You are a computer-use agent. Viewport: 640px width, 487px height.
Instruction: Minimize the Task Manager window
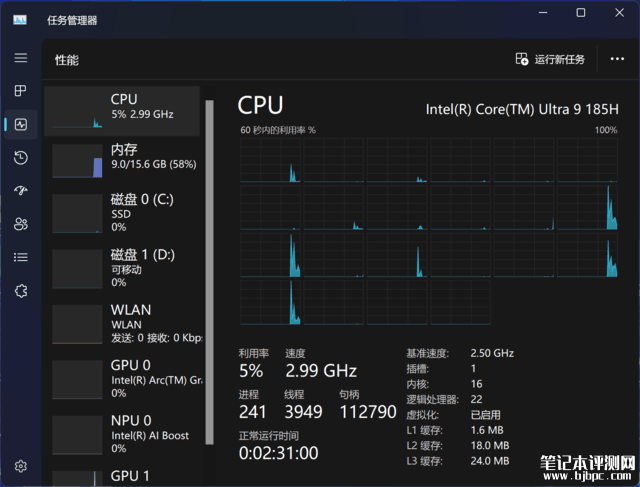click(x=542, y=13)
